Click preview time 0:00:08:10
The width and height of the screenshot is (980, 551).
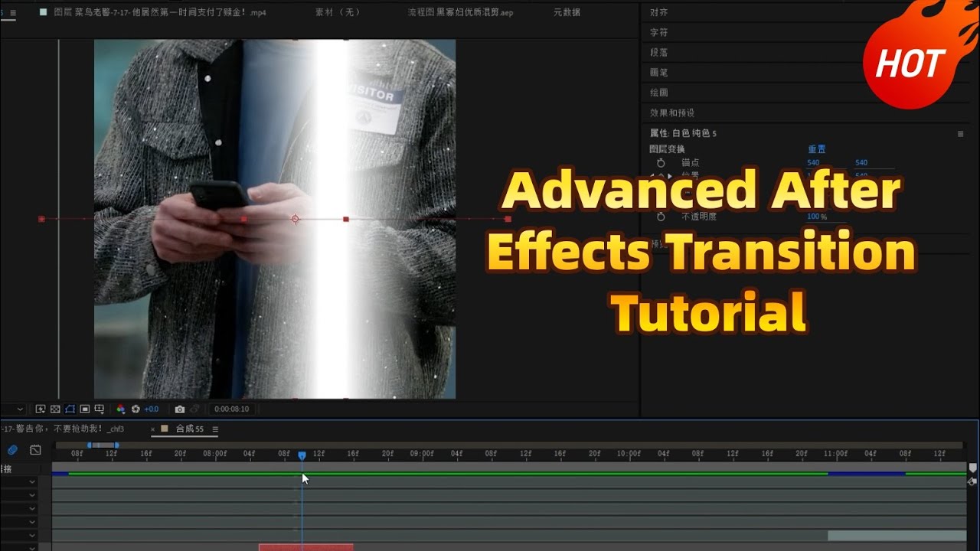(x=231, y=409)
